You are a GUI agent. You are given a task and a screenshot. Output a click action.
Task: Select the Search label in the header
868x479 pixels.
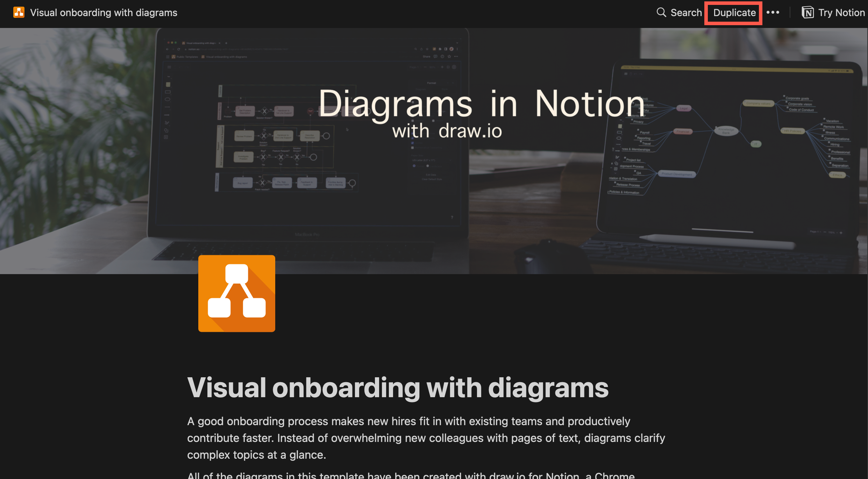pos(686,12)
